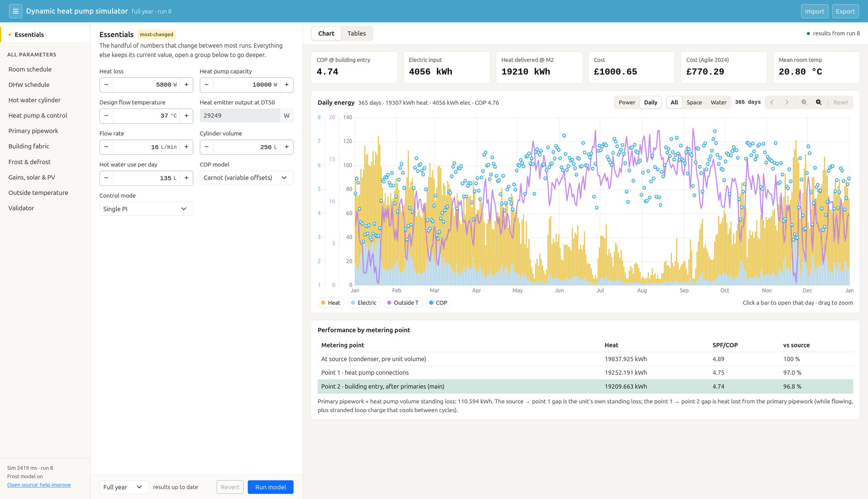The height and width of the screenshot is (499, 868).
Task: Zoom out the chart with magnifier icon
Action: (804, 103)
